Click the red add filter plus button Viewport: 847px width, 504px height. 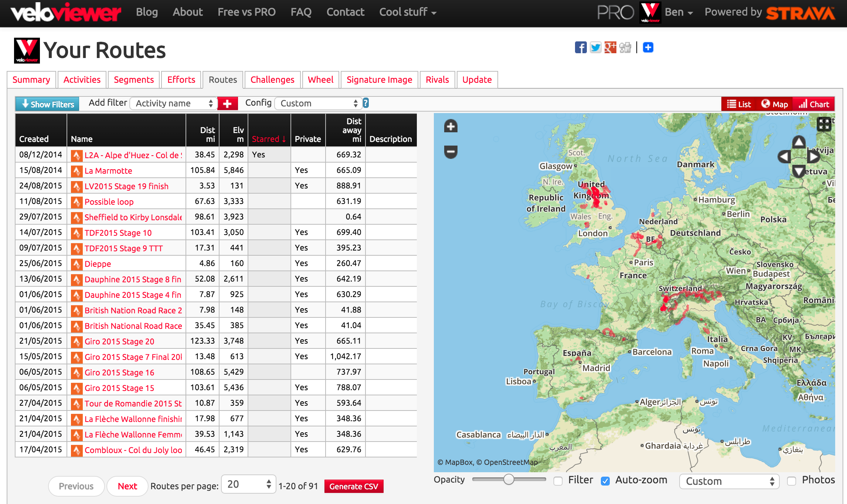point(228,103)
